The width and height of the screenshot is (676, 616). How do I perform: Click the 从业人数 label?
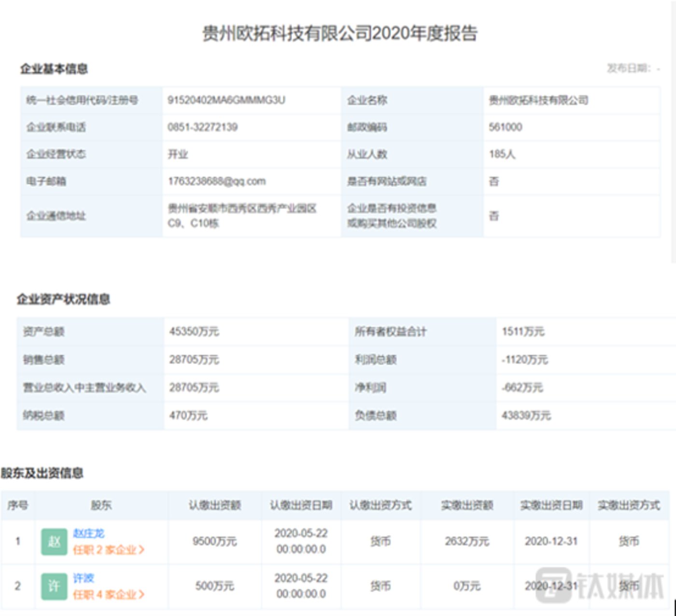[x=367, y=154]
